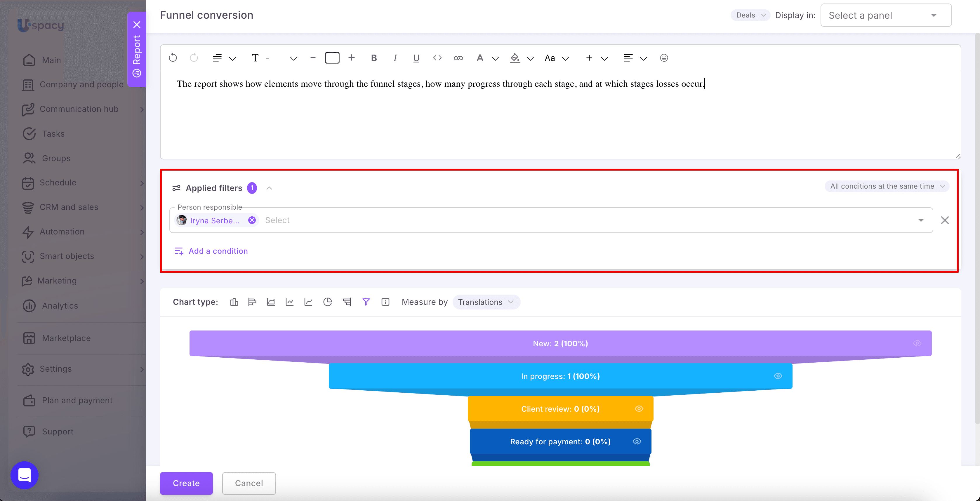Close the Report side panel
The image size is (980, 501).
point(137,25)
